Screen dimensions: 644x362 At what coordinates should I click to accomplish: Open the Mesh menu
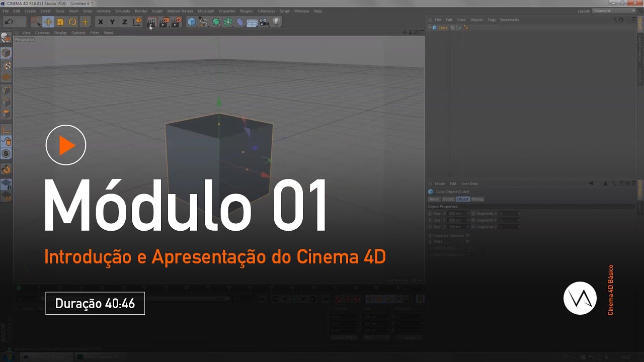73,11
